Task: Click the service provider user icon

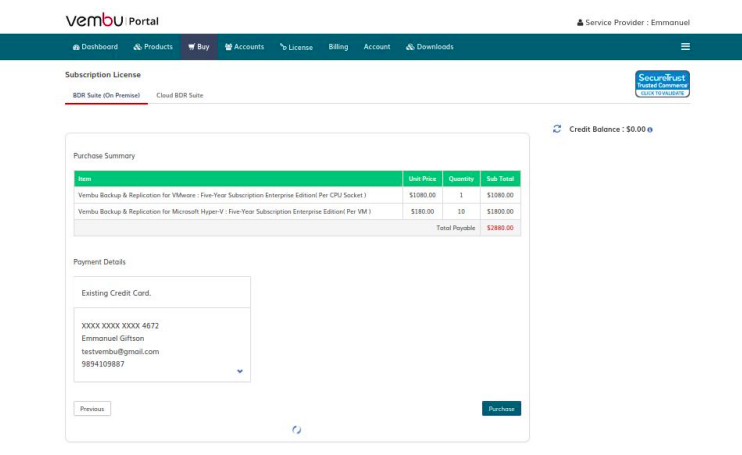Action: point(580,23)
